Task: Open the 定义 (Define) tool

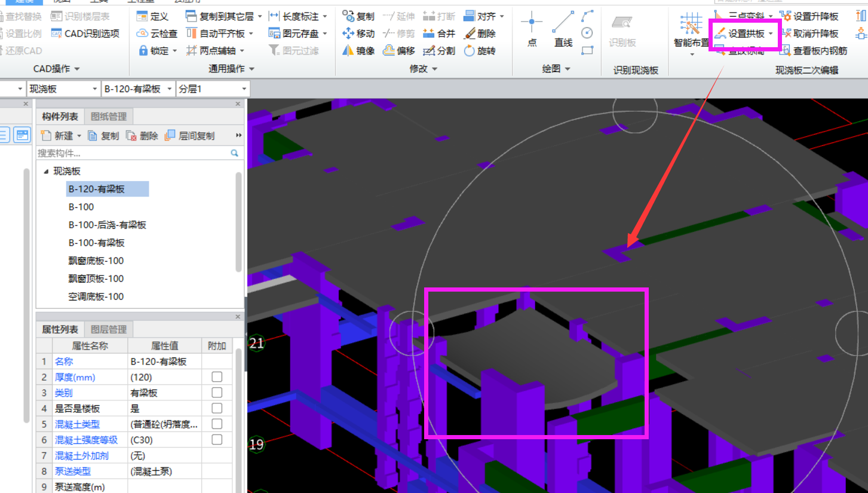Action: coord(153,16)
